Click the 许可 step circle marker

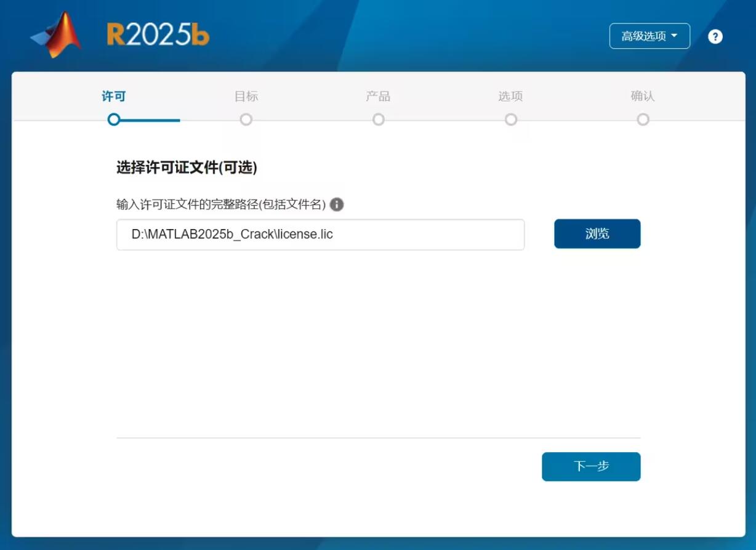114,119
